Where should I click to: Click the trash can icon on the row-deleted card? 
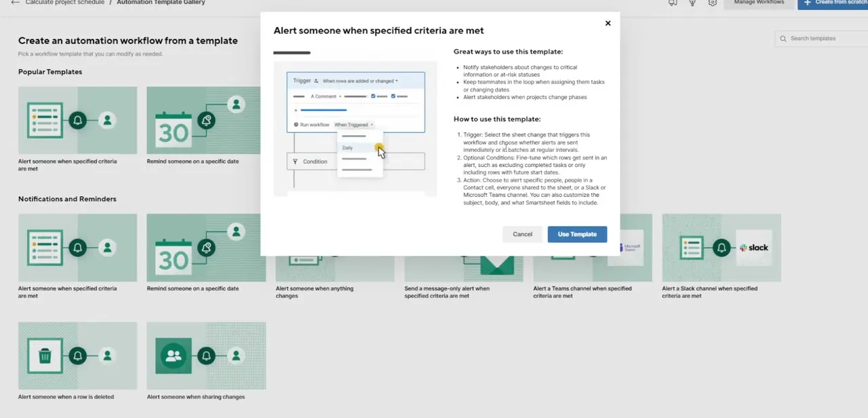pos(45,356)
